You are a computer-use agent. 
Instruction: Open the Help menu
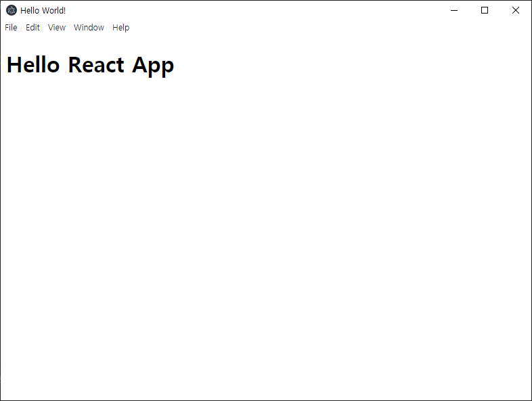click(120, 28)
